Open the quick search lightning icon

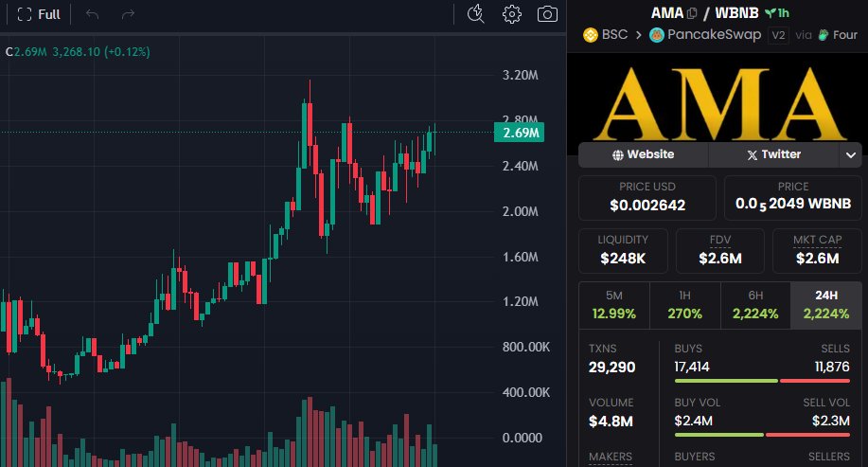coord(476,14)
